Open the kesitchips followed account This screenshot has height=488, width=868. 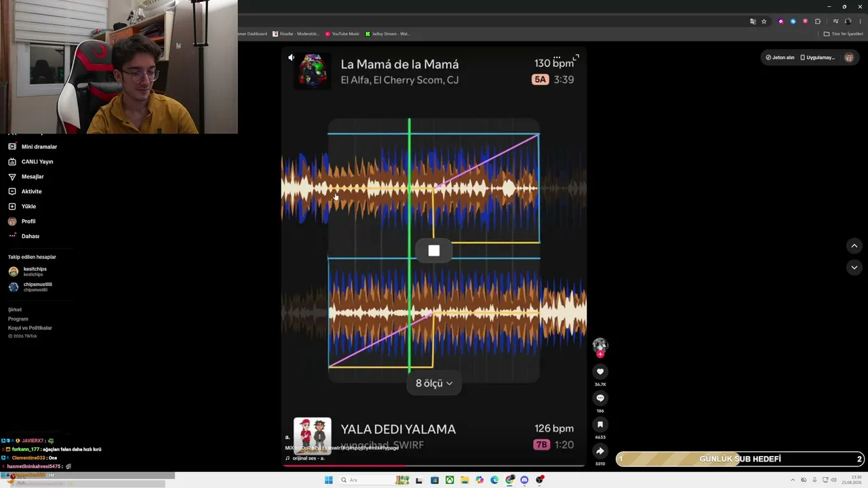pos(28,271)
